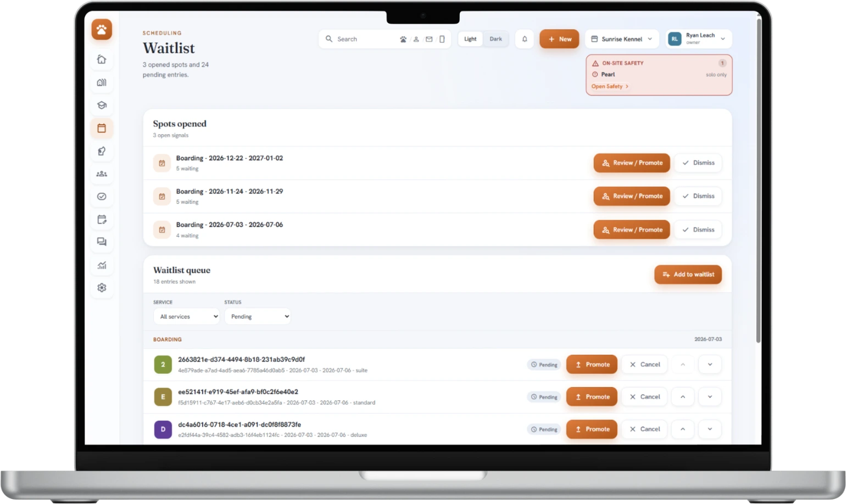The height and width of the screenshot is (504, 847).
Task: Open Safety link in alert card
Action: [610, 87]
